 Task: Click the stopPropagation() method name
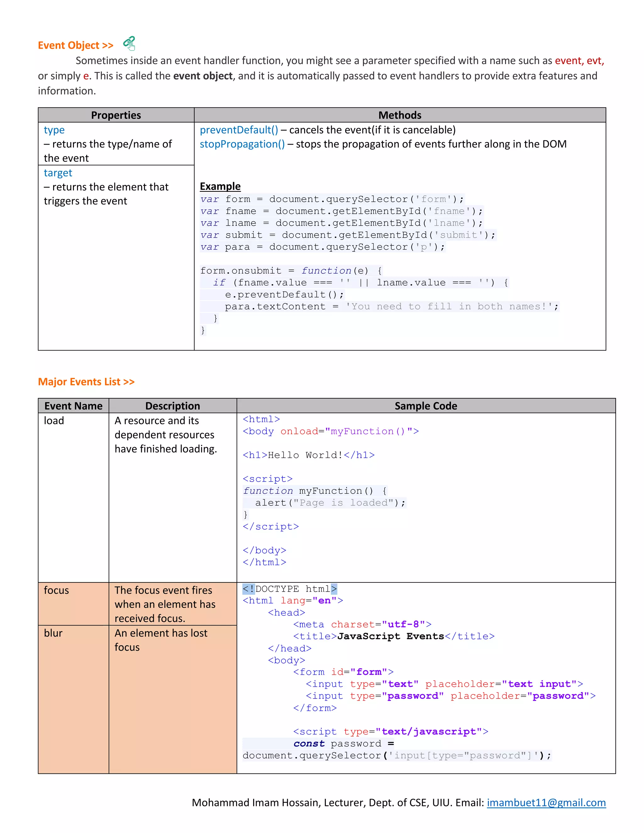click(242, 144)
